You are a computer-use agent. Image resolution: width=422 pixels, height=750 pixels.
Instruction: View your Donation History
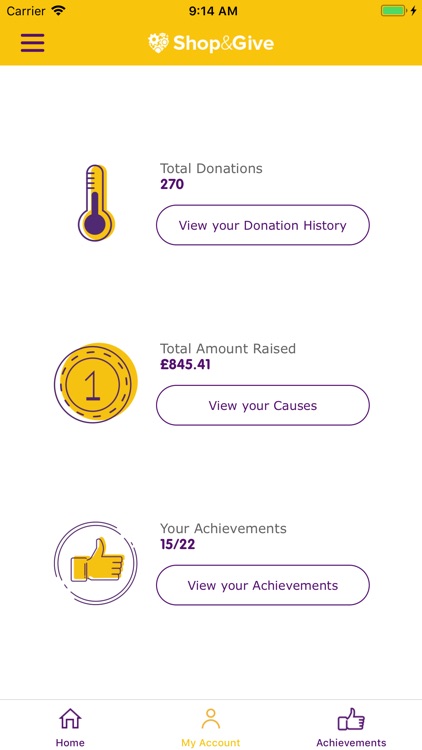click(x=263, y=225)
